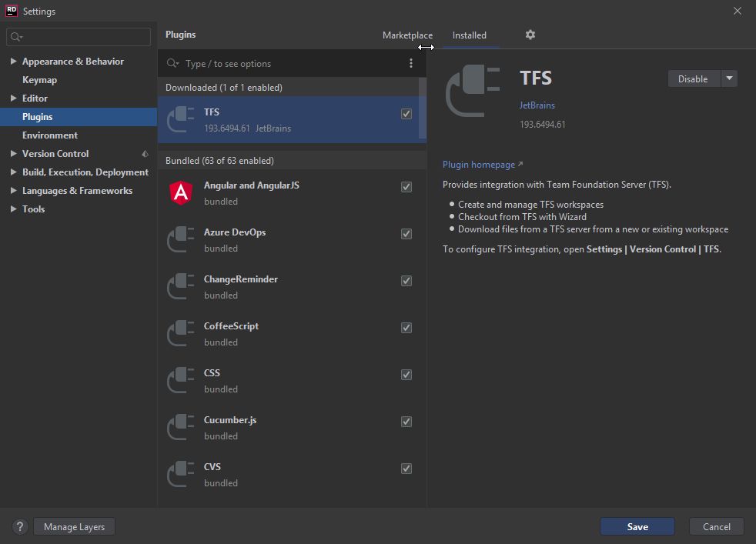The width and height of the screenshot is (756, 544).
Task: Open plugins gear settings menu
Action: pyautogui.click(x=530, y=35)
